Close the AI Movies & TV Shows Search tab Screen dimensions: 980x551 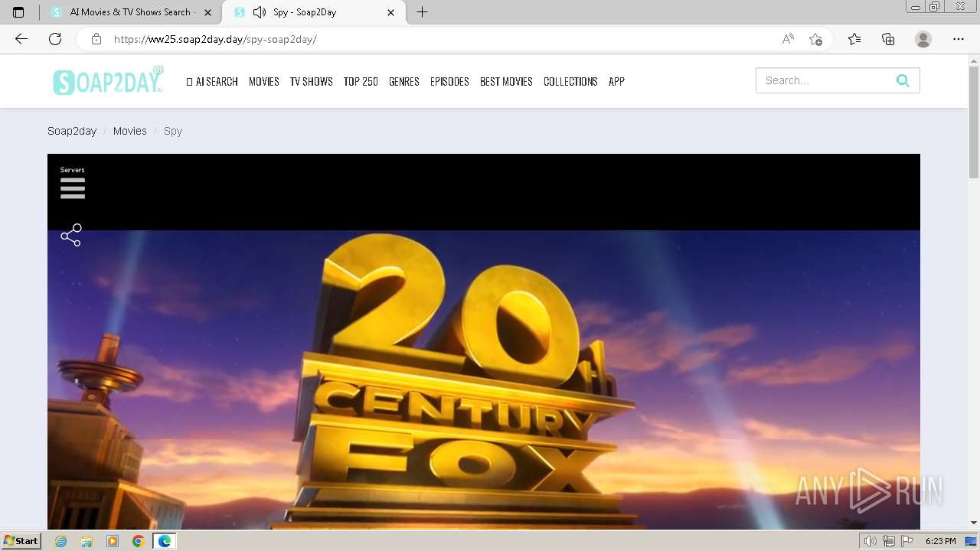[207, 12]
